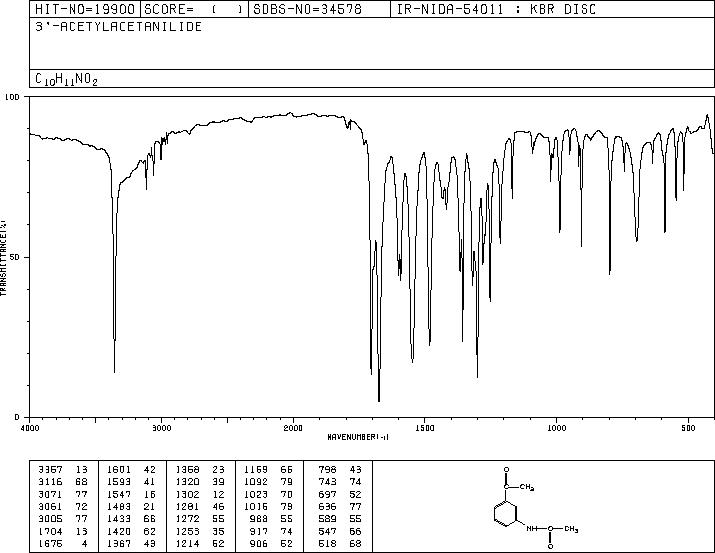Click the 2000 x-axis tick label
Viewport: 715px width, 553px height.
point(293,428)
